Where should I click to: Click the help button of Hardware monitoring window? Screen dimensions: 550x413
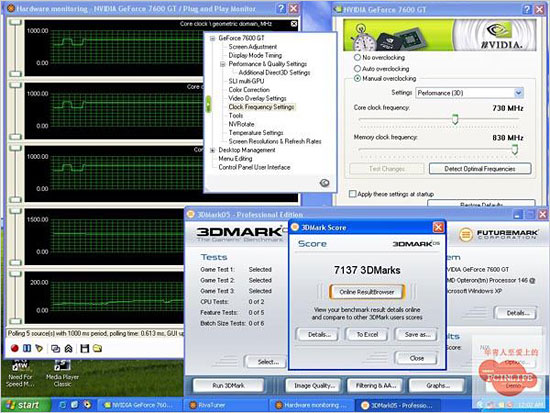click(x=281, y=8)
